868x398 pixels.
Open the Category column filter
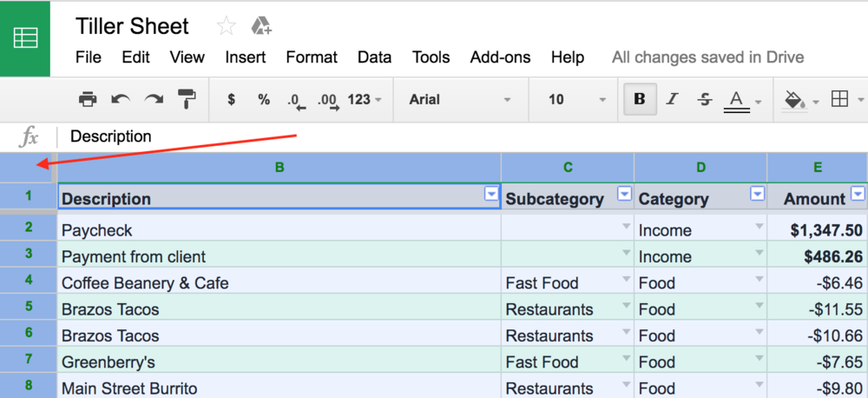[757, 194]
